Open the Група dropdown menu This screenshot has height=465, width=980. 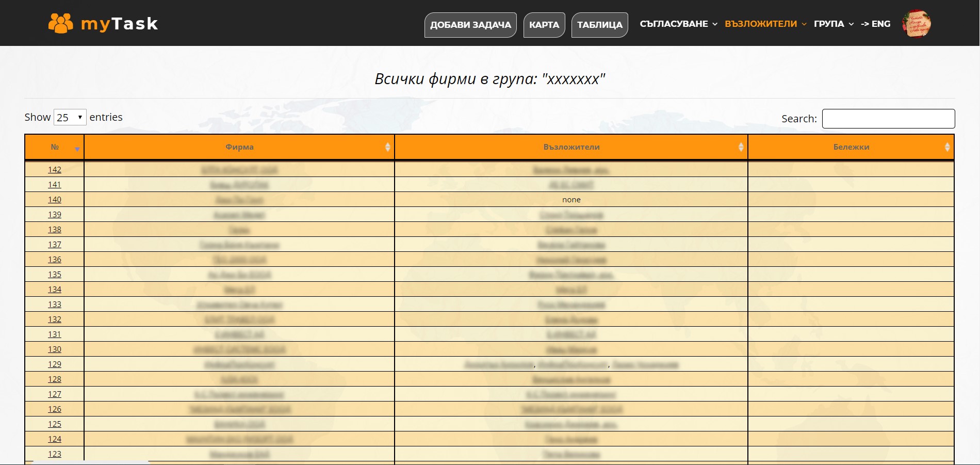tap(834, 24)
